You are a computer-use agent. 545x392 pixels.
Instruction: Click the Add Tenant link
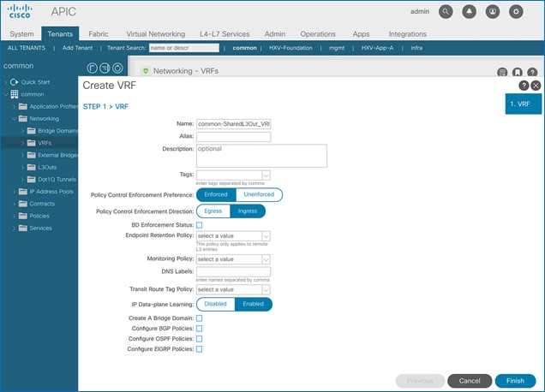click(x=77, y=48)
